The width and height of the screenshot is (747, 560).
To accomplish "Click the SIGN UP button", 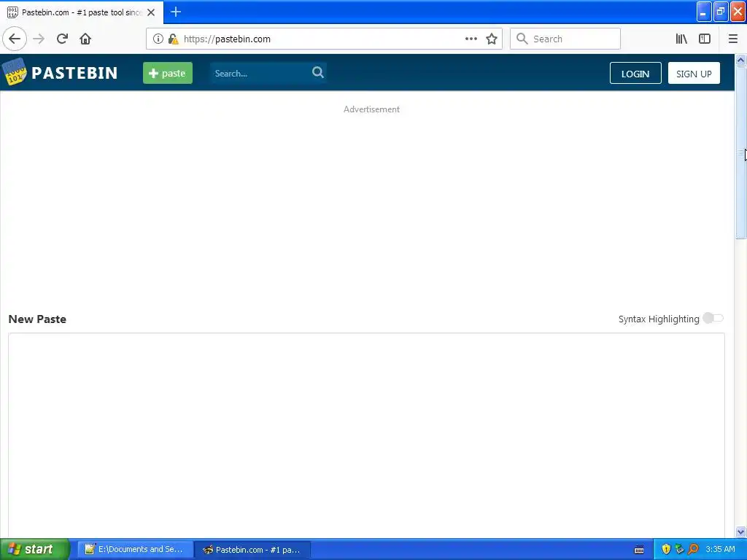I will pos(694,74).
